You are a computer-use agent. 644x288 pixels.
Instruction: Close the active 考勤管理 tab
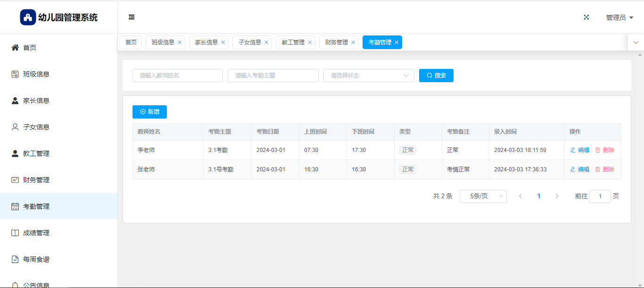pyautogui.click(x=396, y=42)
